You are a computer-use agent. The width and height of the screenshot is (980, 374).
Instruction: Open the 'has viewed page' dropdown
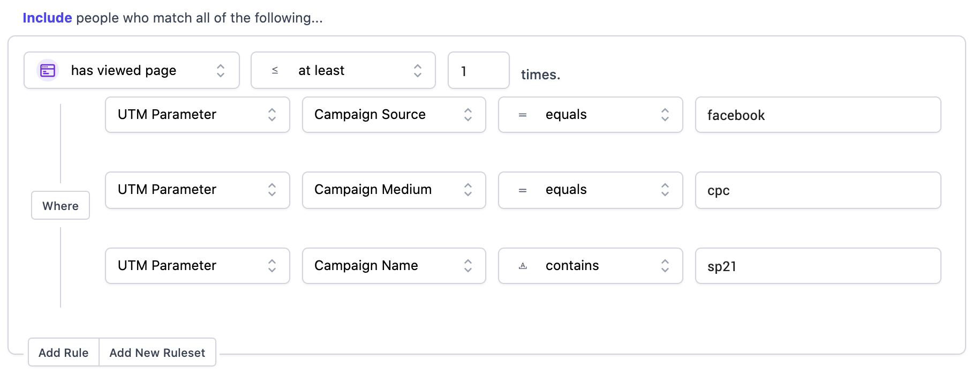point(132,70)
